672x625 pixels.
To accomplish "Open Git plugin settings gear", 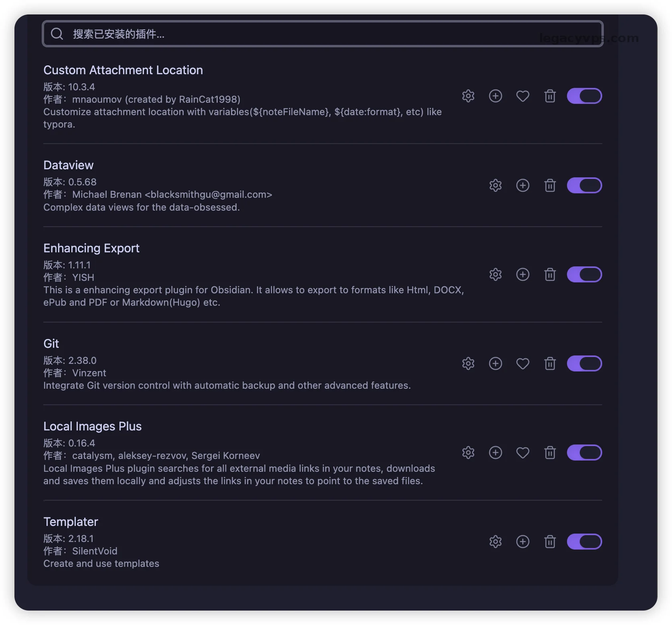I will pos(468,363).
